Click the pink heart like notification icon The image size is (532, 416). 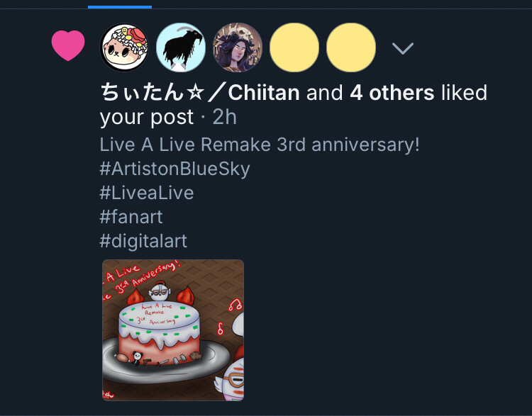point(68,46)
